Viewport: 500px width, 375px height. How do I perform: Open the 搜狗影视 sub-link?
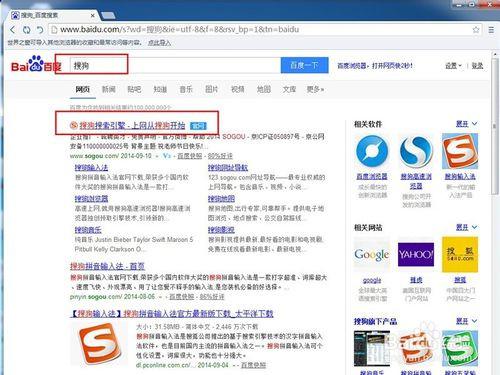click(221, 230)
